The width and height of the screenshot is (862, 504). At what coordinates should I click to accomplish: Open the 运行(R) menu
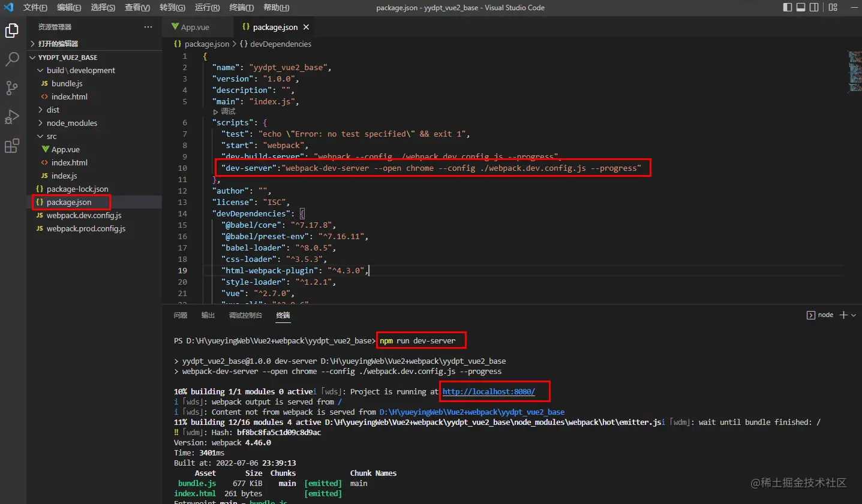pyautogui.click(x=207, y=7)
